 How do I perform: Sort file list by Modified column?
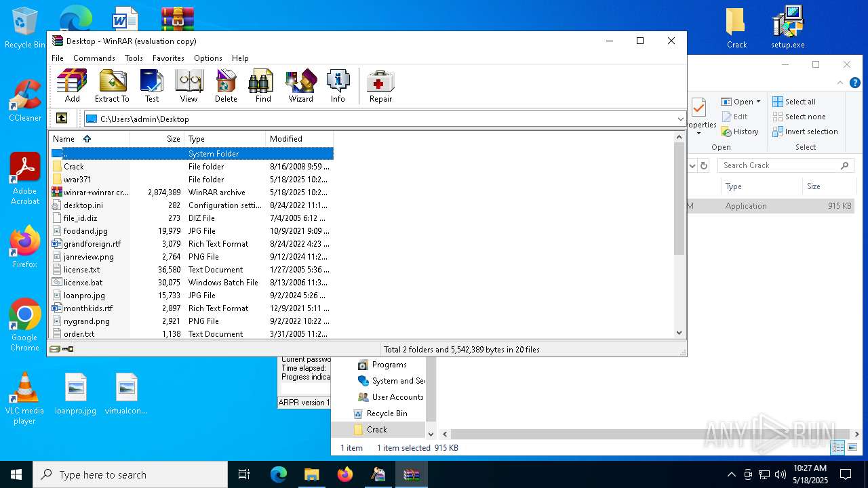[x=299, y=139]
